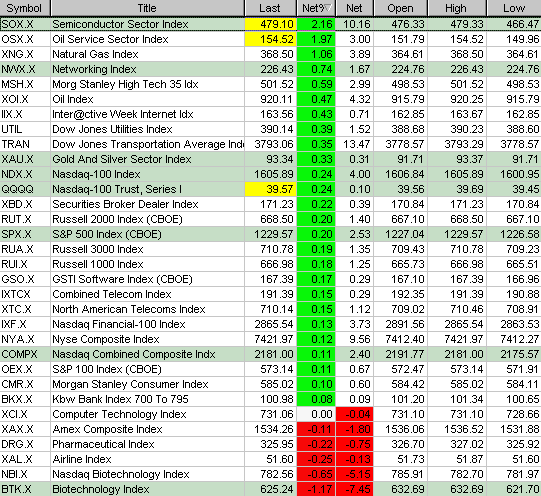Screen dimensions: 541x496
Task: Select the S&P 500 Index (CBOE) row
Action: (270, 234)
